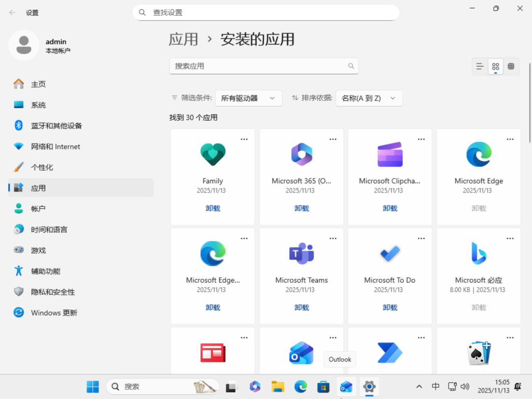
Task: Open Copilot 365 icon on taskbar
Action: 255,387
